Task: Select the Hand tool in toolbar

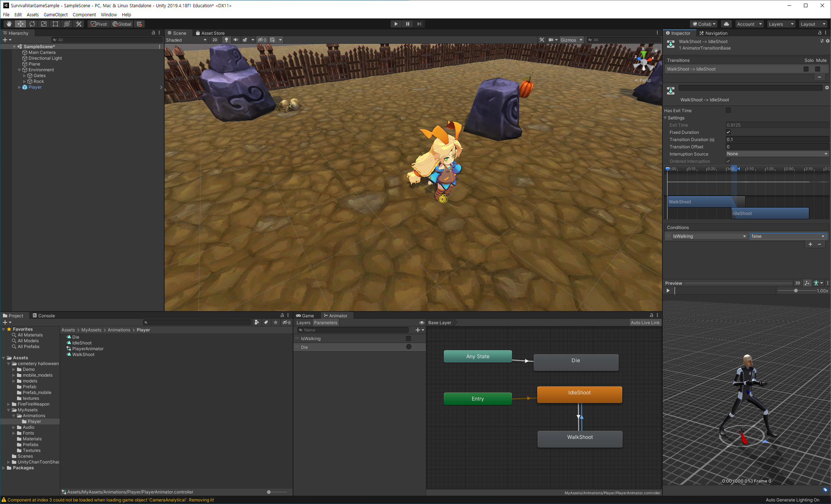Action: click(x=9, y=24)
